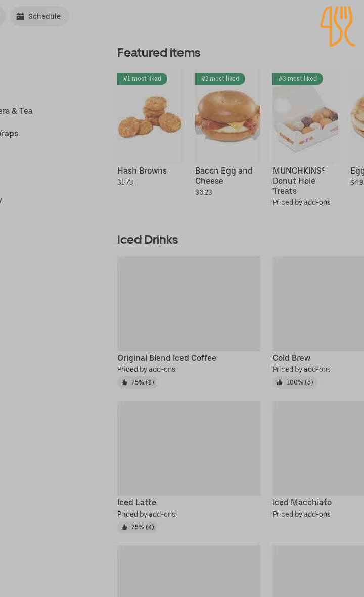The width and height of the screenshot is (364, 597).
Task: Click the Iced Macchiato item title
Action: pos(302,503)
